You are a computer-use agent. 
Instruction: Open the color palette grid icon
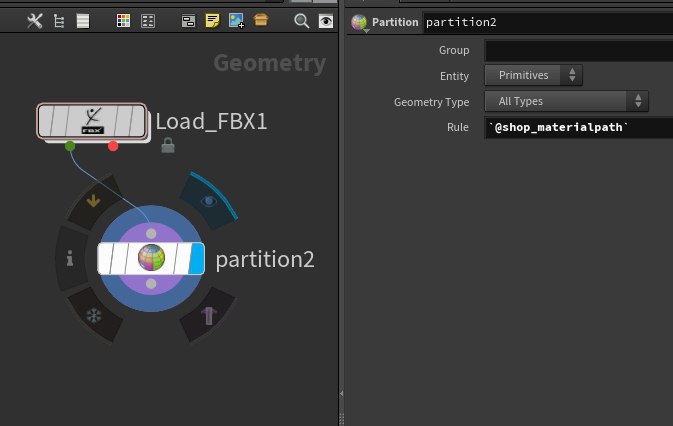[123, 21]
